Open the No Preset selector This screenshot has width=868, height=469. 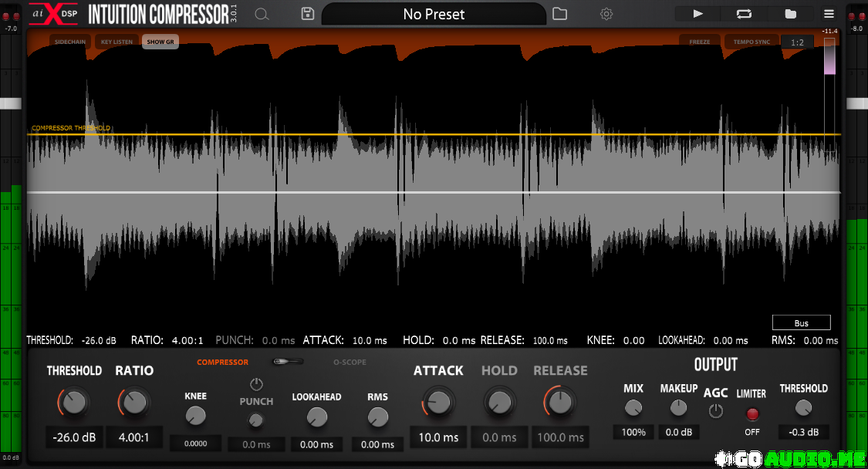(434, 15)
